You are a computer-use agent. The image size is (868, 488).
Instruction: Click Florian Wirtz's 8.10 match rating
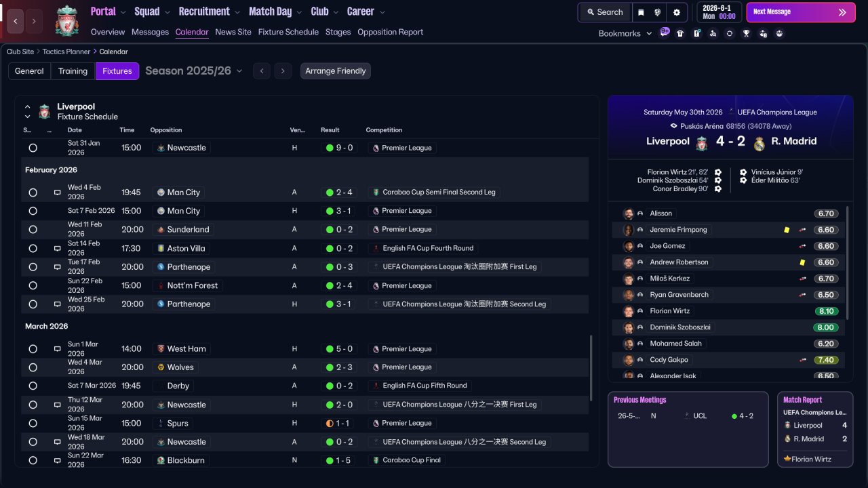click(x=826, y=311)
